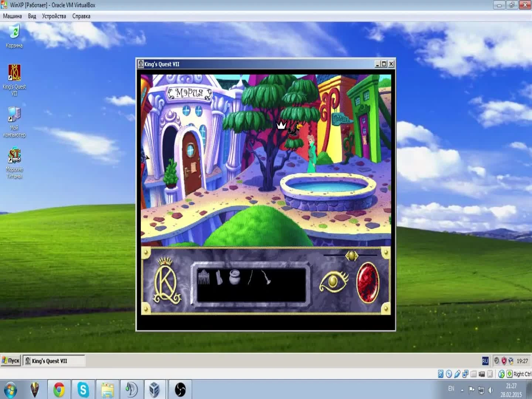Select the clay pot in the inventory
This screenshot has width=532, height=399.
[234, 277]
